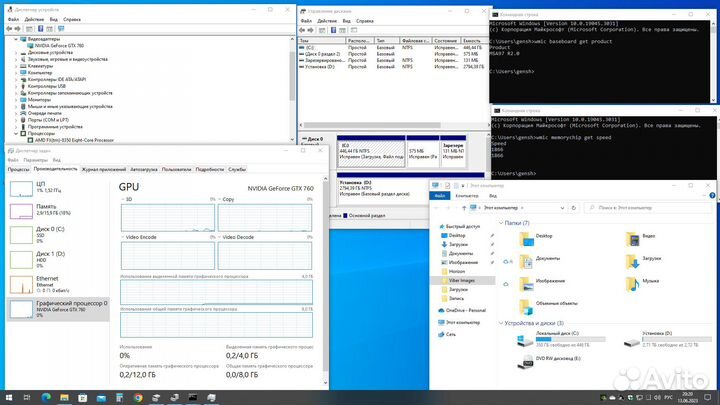Select AMD FX-8350 Eight-Core Processor entry

point(74,140)
